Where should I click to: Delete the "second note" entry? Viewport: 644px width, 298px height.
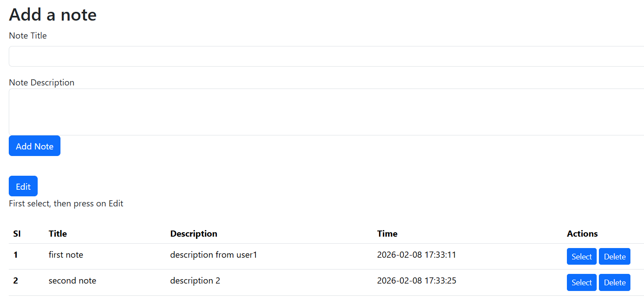tap(614, 283)
